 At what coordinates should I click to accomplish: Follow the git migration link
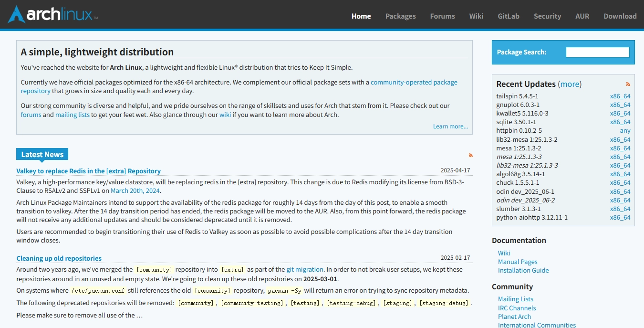pyautogui.click(x=305, y=269)
